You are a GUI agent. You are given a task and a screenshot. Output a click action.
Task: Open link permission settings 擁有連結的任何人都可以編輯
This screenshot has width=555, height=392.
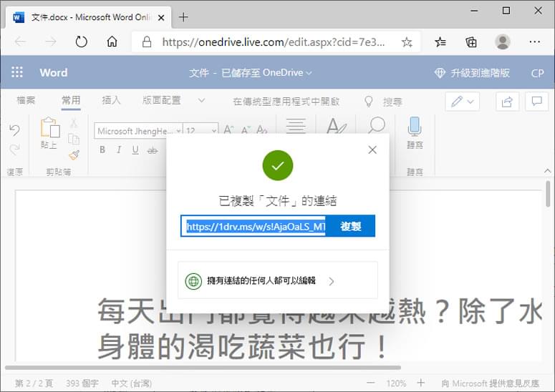(278, 280)
